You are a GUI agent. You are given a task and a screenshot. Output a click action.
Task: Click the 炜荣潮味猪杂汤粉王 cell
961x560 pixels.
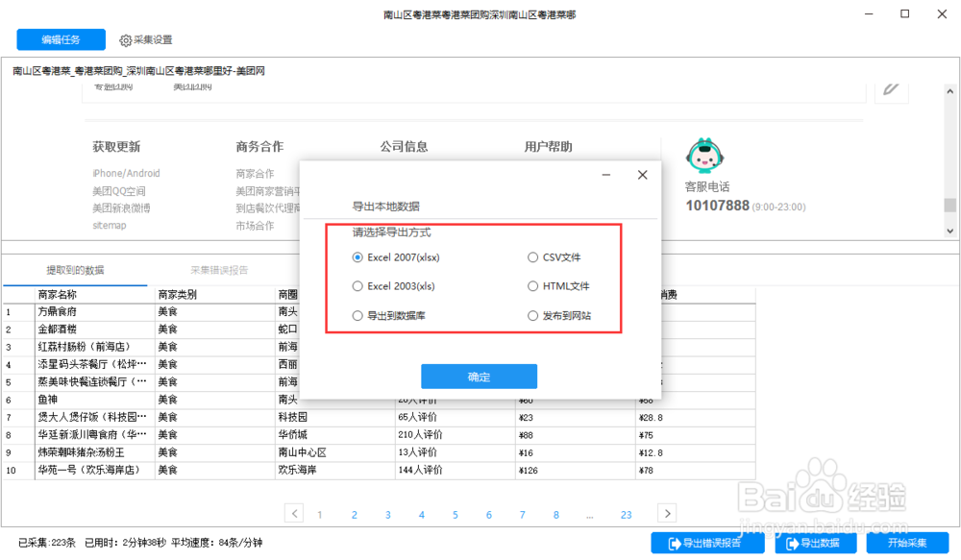pos(94,452)
